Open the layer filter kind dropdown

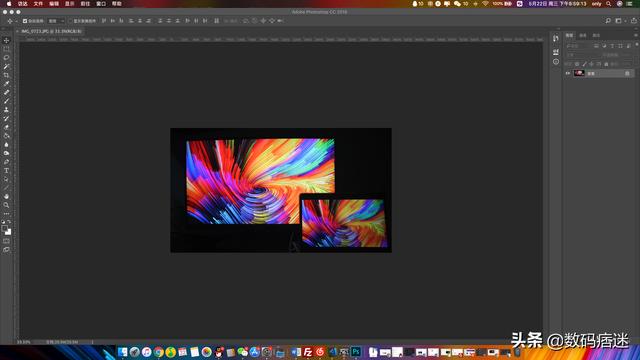coord(579,46)
